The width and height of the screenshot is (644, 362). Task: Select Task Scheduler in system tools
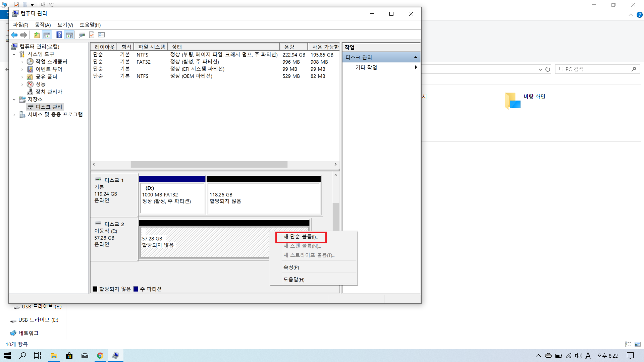click(x=51, y=62)
